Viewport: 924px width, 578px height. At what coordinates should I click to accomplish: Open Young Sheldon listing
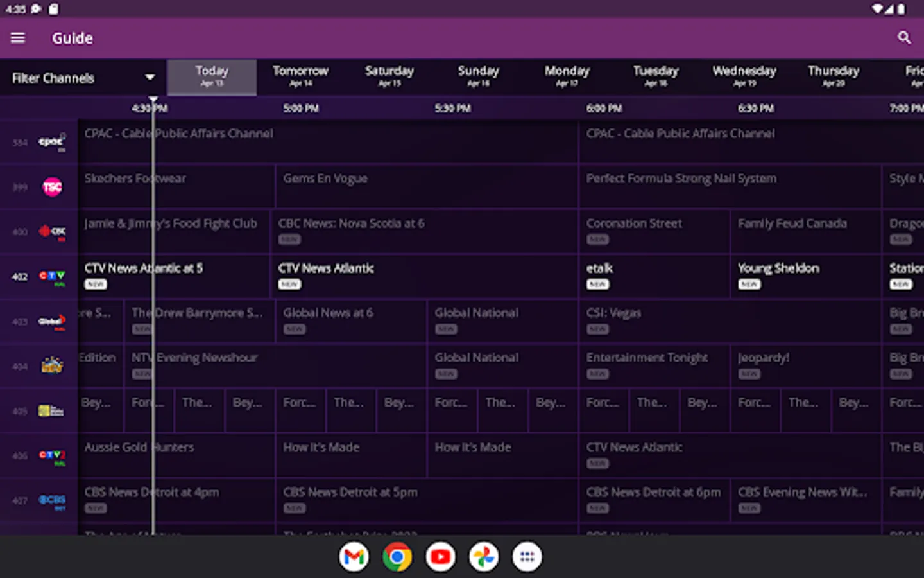[806, 276]
